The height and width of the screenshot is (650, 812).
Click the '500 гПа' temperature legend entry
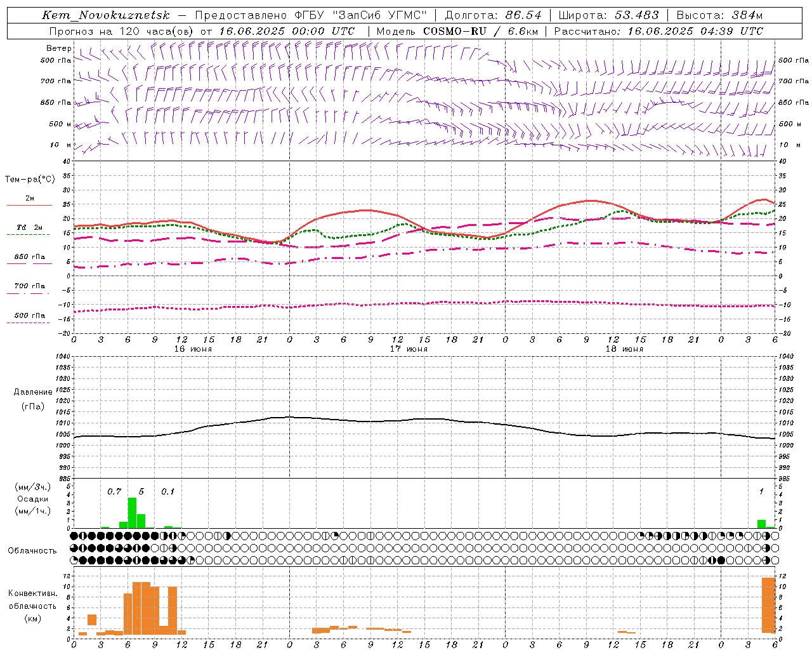[30, 315]
